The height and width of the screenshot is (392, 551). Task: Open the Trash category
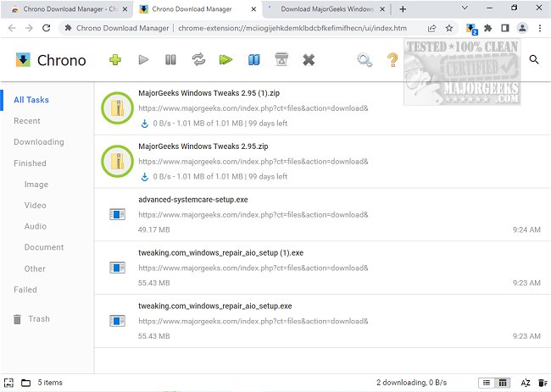(x=39, y=319)
